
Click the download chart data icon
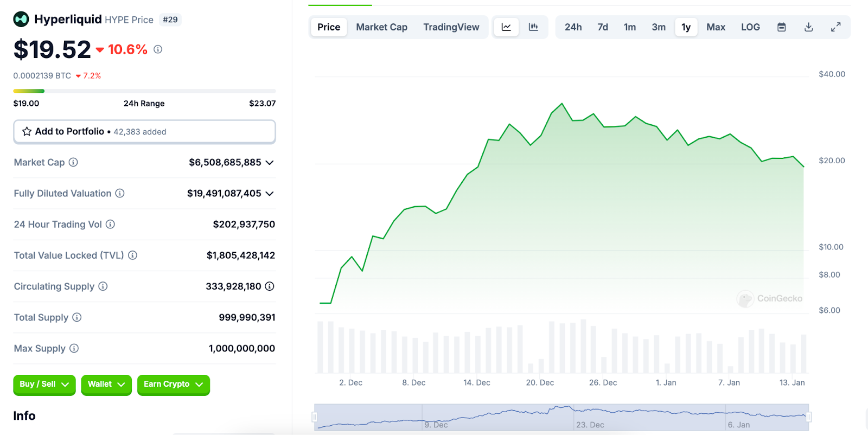[x=809, y=27]
